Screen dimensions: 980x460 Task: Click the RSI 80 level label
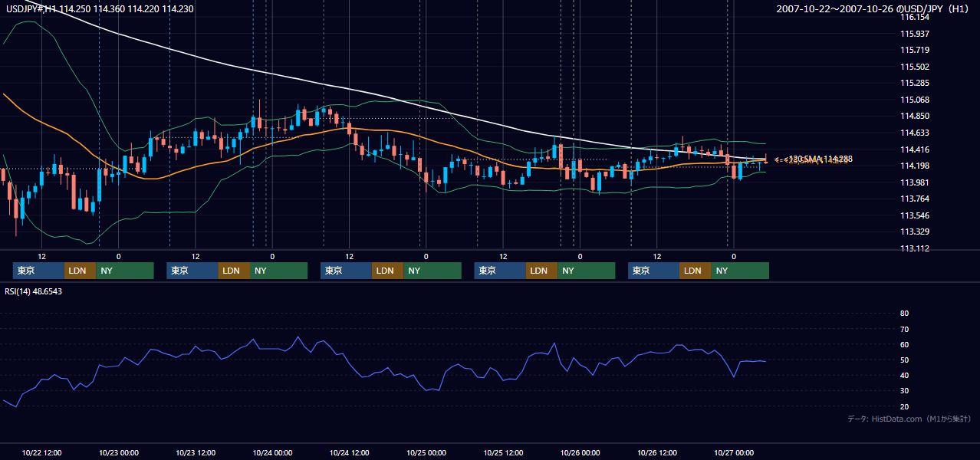click(x=904, y=314)
